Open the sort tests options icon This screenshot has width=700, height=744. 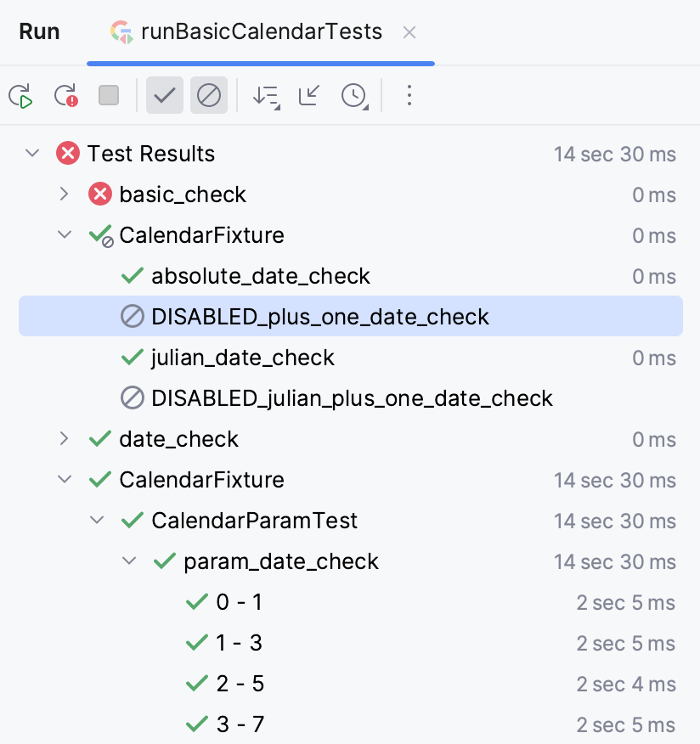click(266, 95)
